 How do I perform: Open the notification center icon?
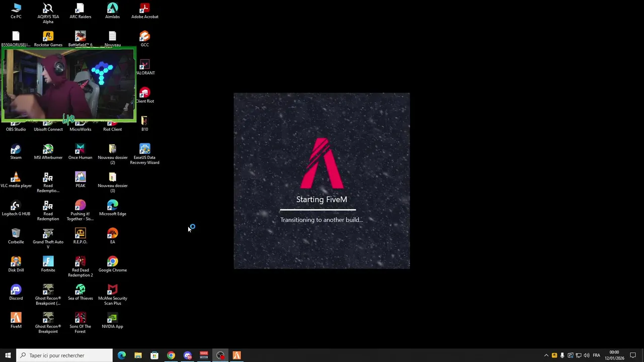pos(633,355)
